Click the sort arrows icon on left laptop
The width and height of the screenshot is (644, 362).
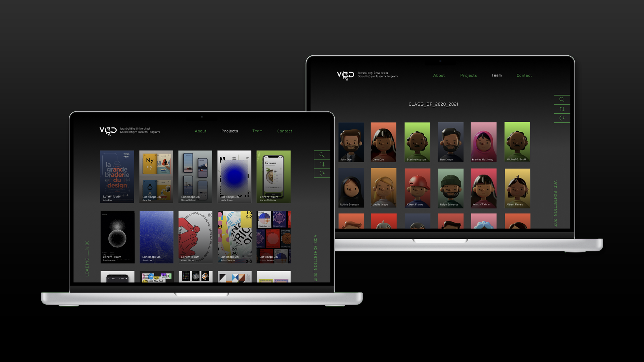tap(322, 164)
